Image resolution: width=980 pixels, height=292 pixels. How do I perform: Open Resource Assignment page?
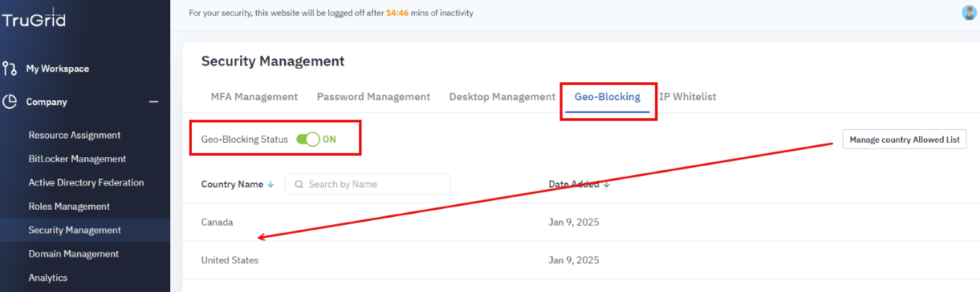(74, 135)
